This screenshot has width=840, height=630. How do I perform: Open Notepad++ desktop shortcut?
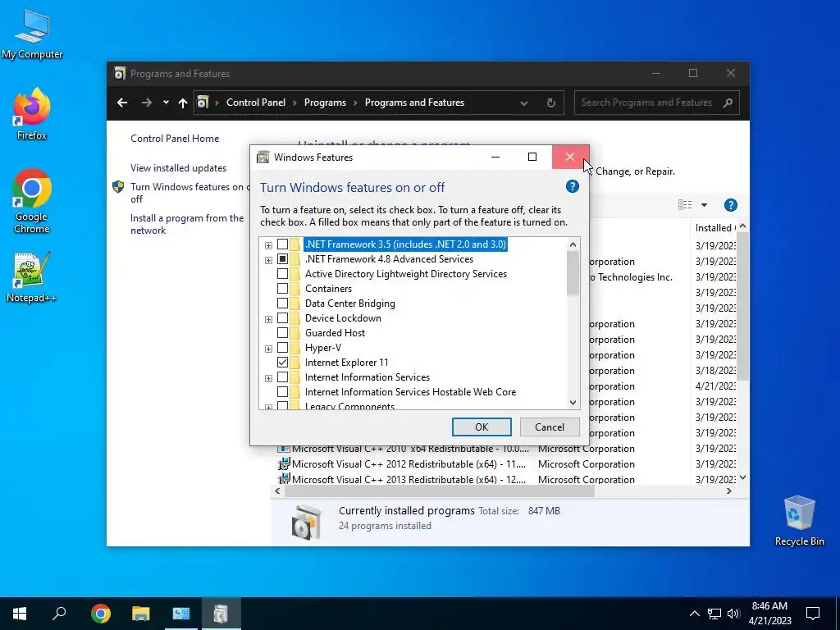click(x=32, y=277)
